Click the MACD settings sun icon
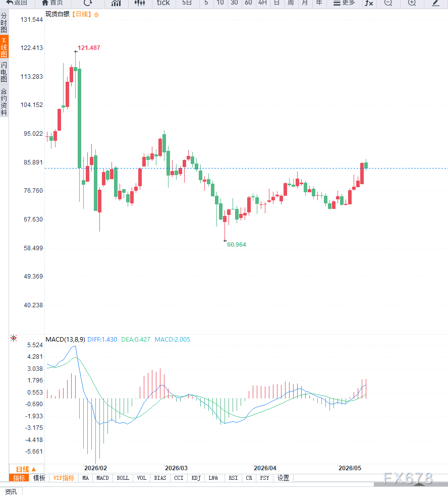Image resolution: width=448 pixels, height=496 pixels. pos(14,338)
